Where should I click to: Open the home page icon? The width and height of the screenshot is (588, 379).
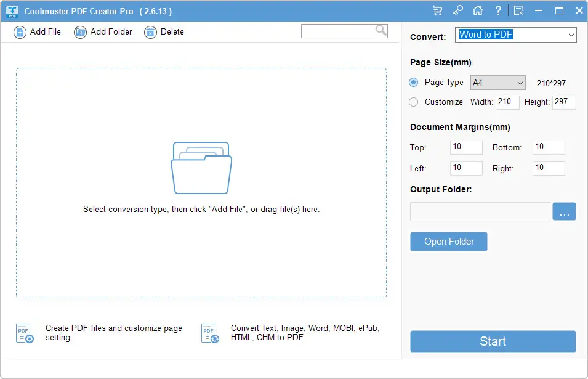[478, 10]
